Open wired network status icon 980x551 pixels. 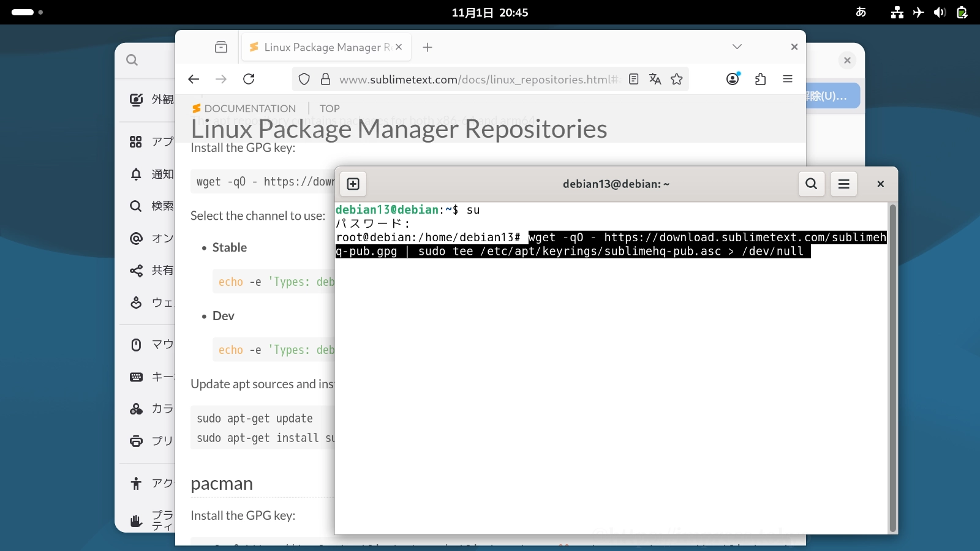pos(897,12)
